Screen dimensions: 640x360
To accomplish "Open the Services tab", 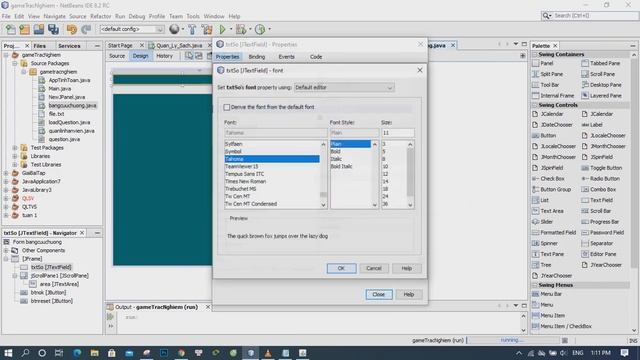I will click(x=69, y=46).
